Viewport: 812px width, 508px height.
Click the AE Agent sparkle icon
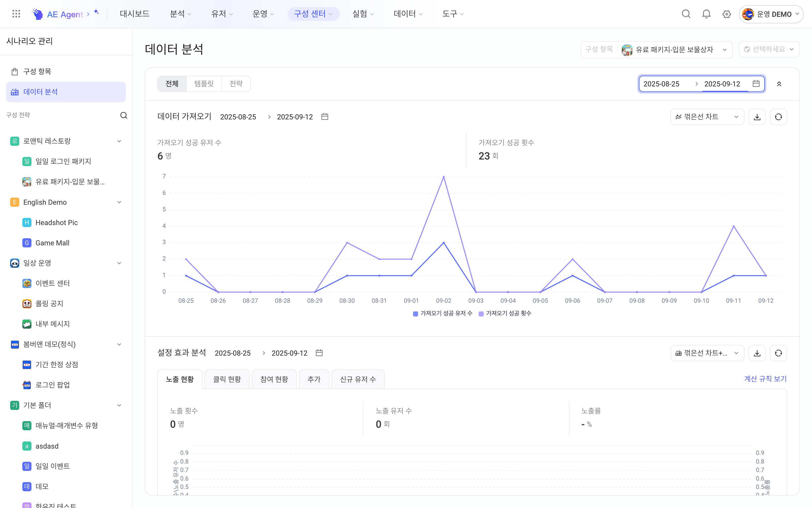(96, 12)
